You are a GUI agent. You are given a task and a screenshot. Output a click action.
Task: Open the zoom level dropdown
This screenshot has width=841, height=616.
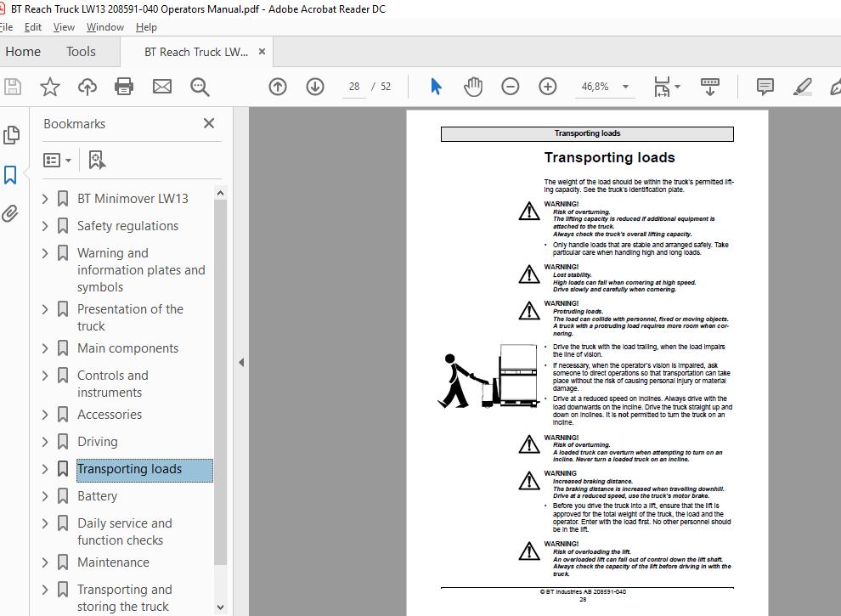(x=625, y=87)
